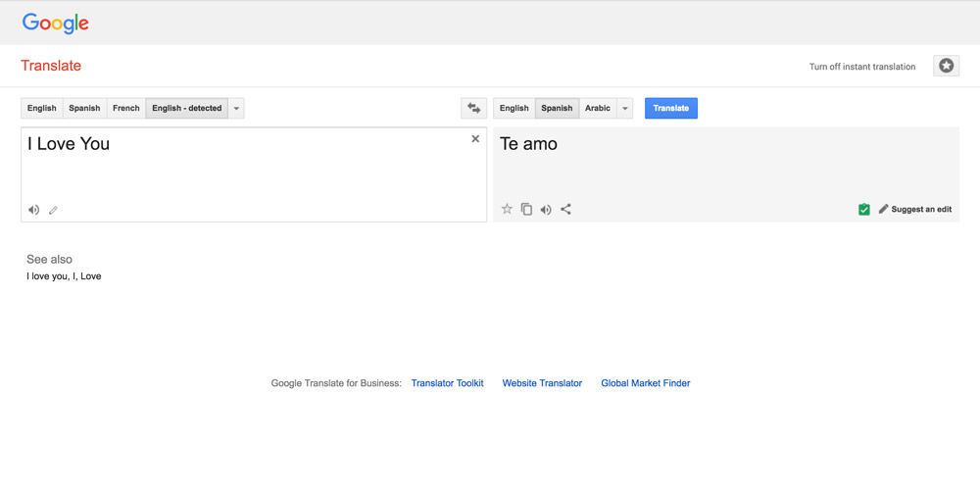980x494 pixels.
Task: Click the green verified translation badge
Action: (863, 210)
